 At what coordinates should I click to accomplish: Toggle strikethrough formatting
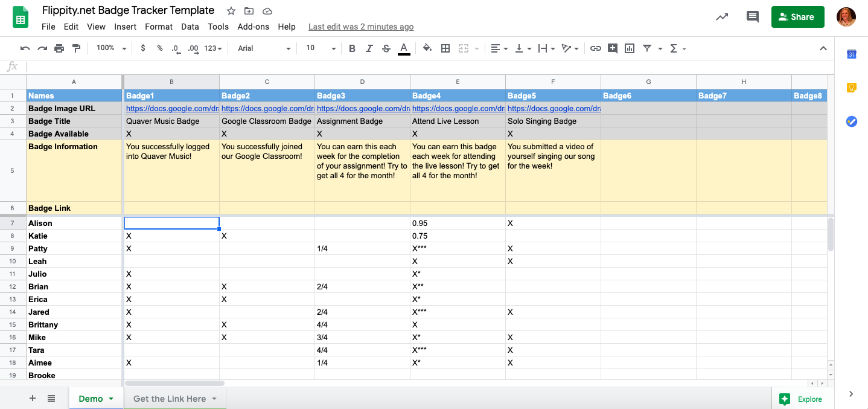386,48
